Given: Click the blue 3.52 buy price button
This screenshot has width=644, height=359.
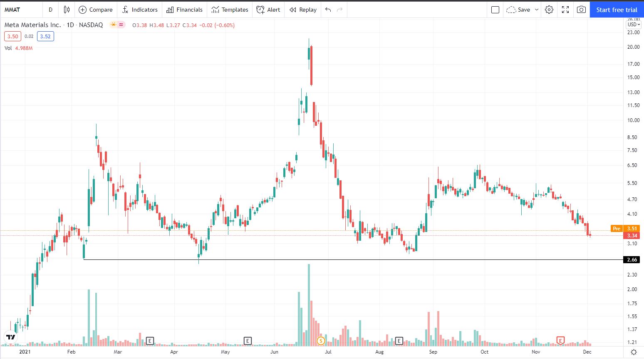Looking at the screenshot, I should pyautogui.click(x=45, y=36).
